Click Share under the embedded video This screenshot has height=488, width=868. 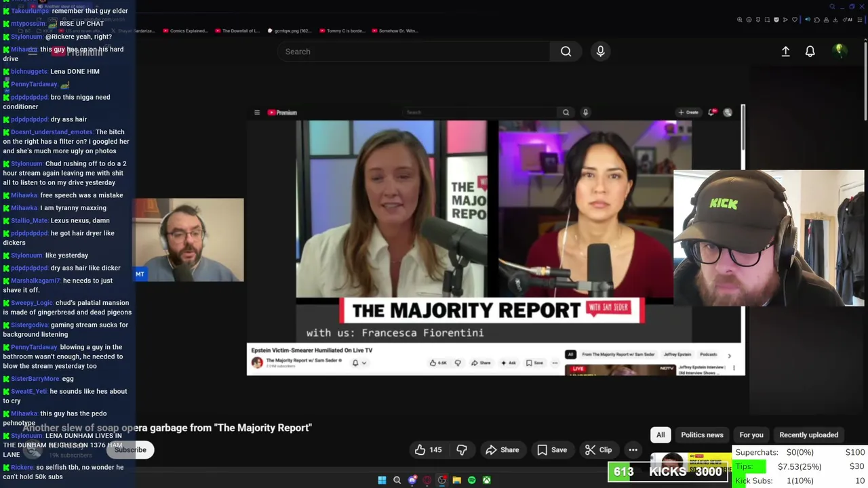click(x=481, y=363)
